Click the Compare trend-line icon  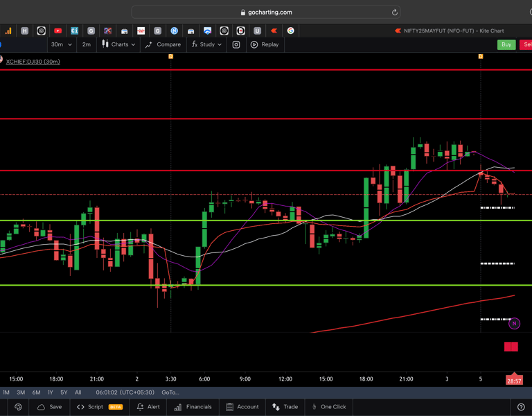(149, 44)
